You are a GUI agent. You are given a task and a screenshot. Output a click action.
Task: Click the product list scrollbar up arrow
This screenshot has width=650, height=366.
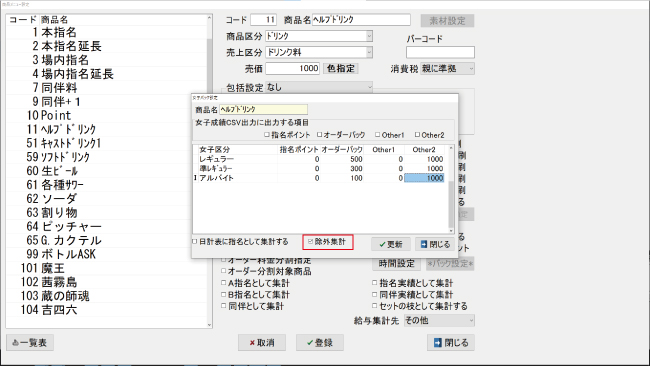click(x=209, y=18)
